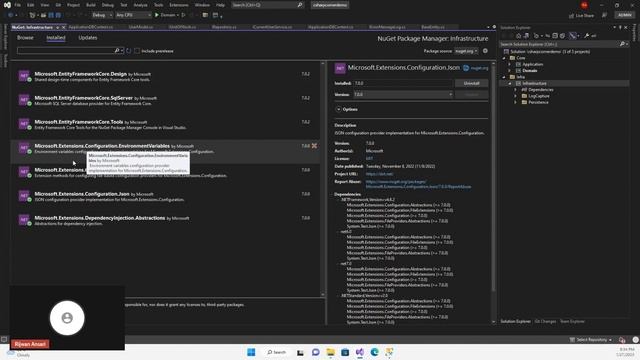Click the ADMIN button

(x=624, y=15)
